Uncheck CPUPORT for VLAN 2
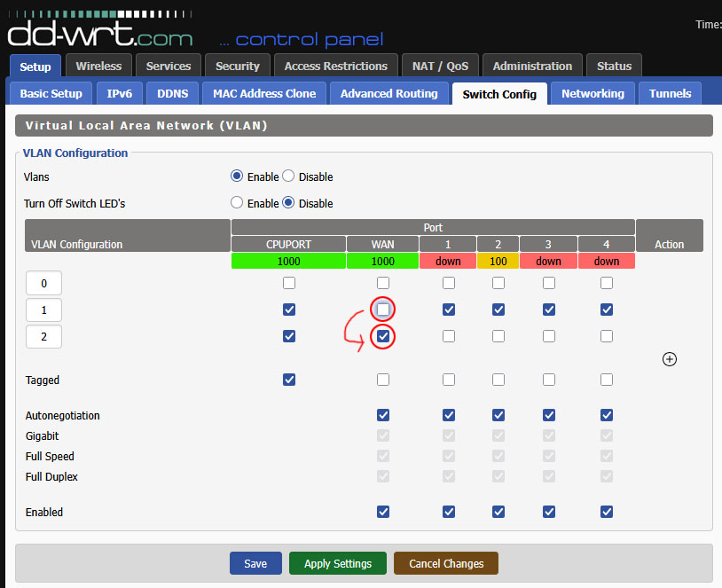This screenshot has width=722, height=588. point(289,335)
